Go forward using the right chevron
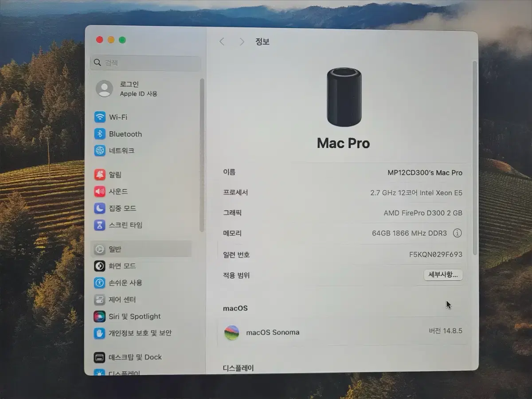Viewport: 532px width, 399px height. [242, 42]
